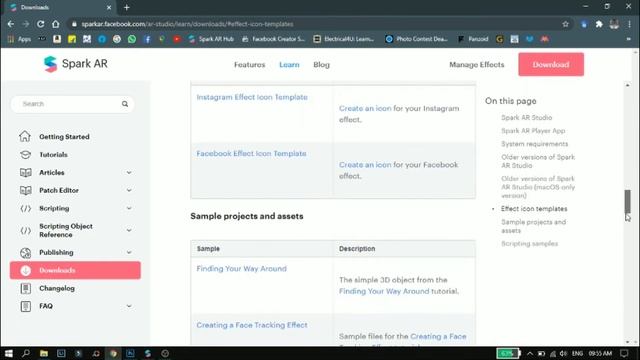This screenshot has height=360, width=640.
Task: Click the Publishing globe icon
Action: 25,253
